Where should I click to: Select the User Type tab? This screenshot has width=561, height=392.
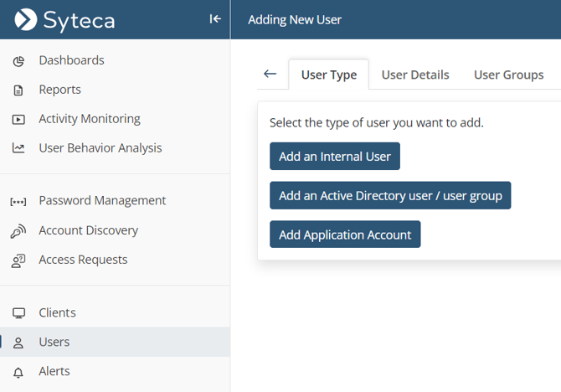329,75
